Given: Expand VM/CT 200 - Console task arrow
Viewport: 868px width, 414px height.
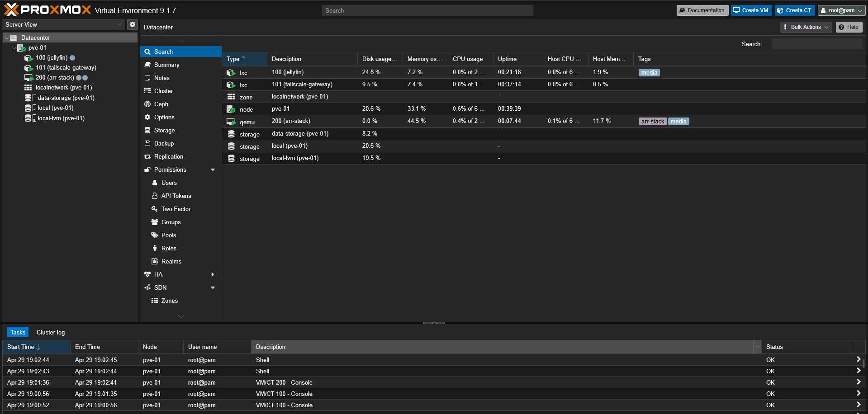Looking at the screenshot, I should point(858,382).
